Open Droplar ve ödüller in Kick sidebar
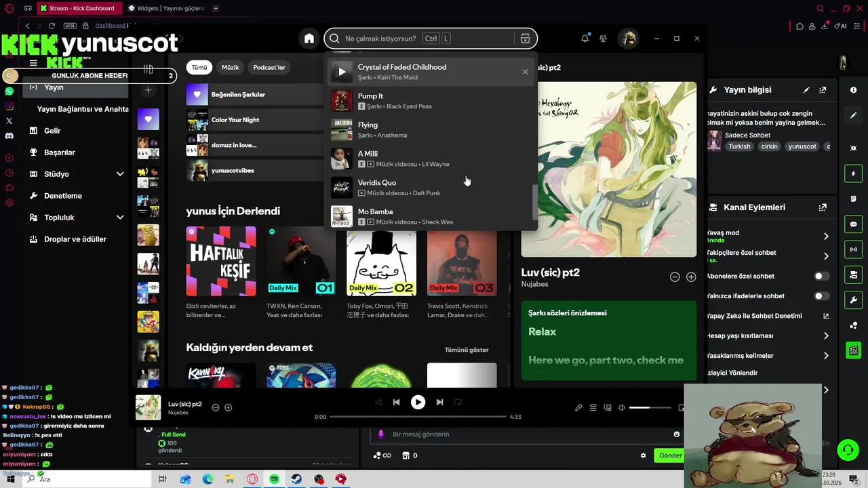 (x=75, y=239)
